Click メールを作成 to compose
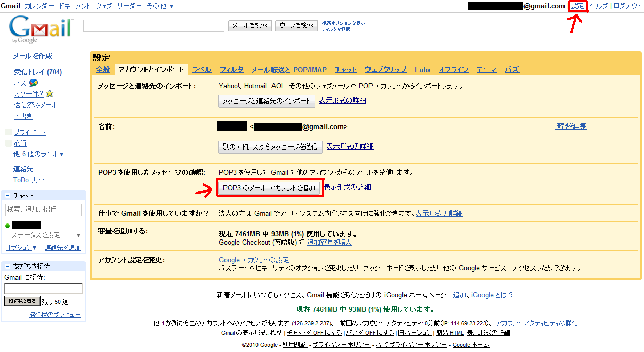644x352 pixels. click(33, 56)
